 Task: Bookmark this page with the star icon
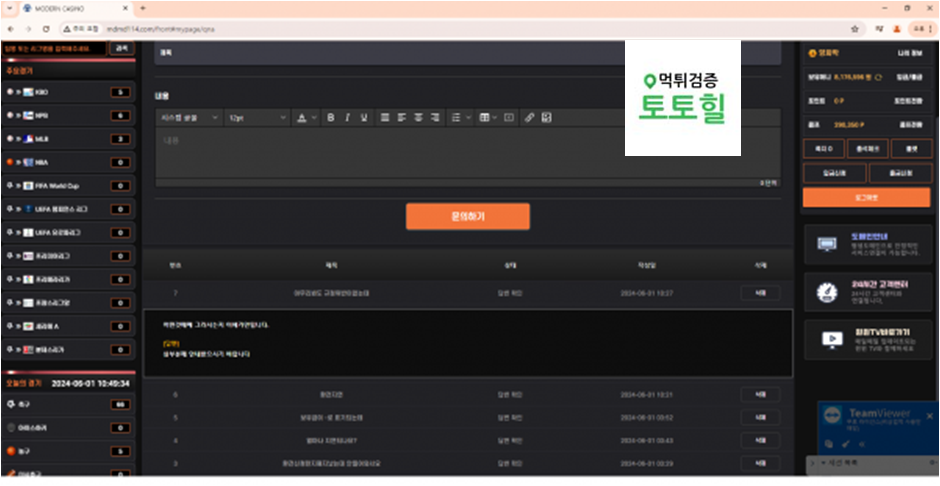coord(855,29)
